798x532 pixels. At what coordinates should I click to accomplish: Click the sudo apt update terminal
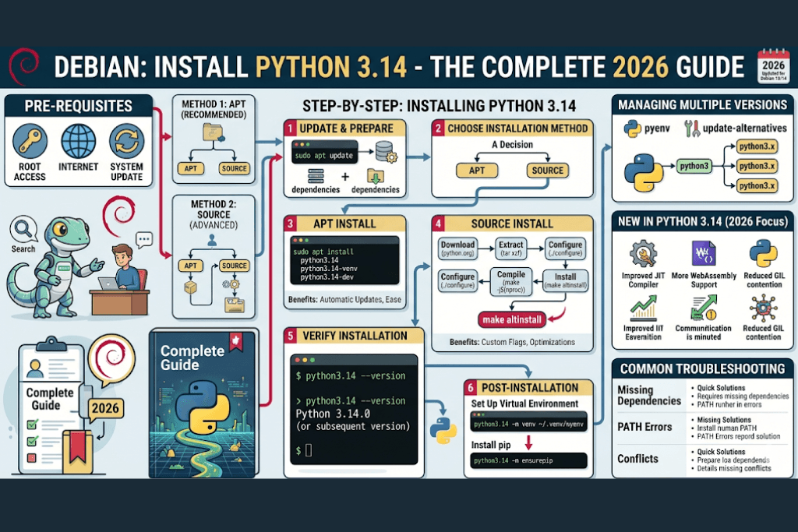325,152
